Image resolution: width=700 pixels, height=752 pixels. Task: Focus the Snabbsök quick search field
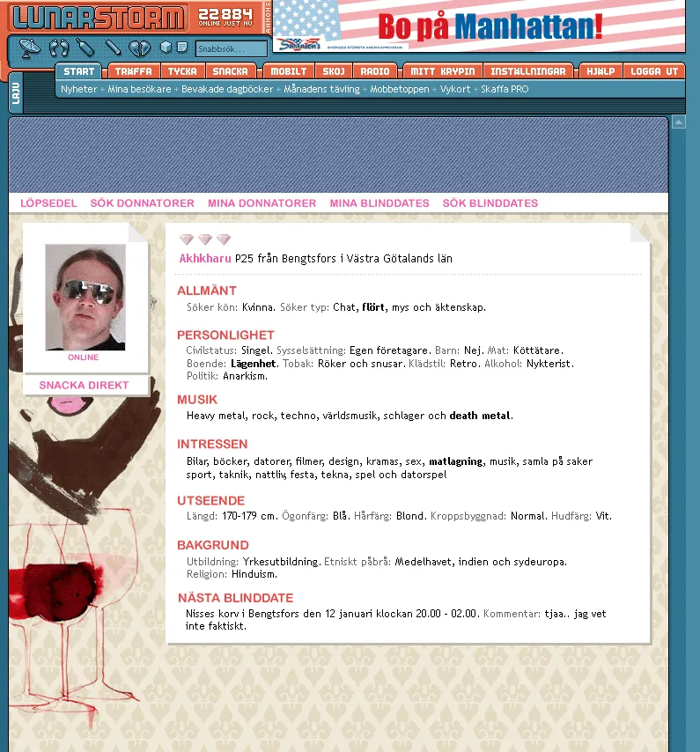click(x=232, y=49)
